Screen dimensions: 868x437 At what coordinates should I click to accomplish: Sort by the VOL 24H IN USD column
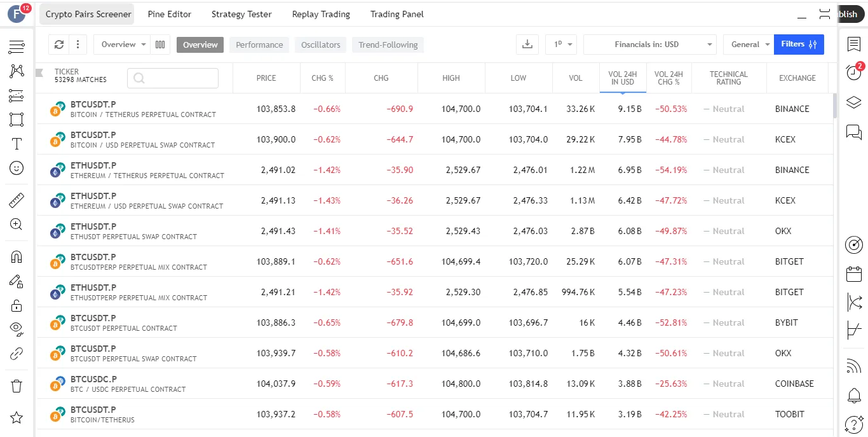[x=623, y=78]
